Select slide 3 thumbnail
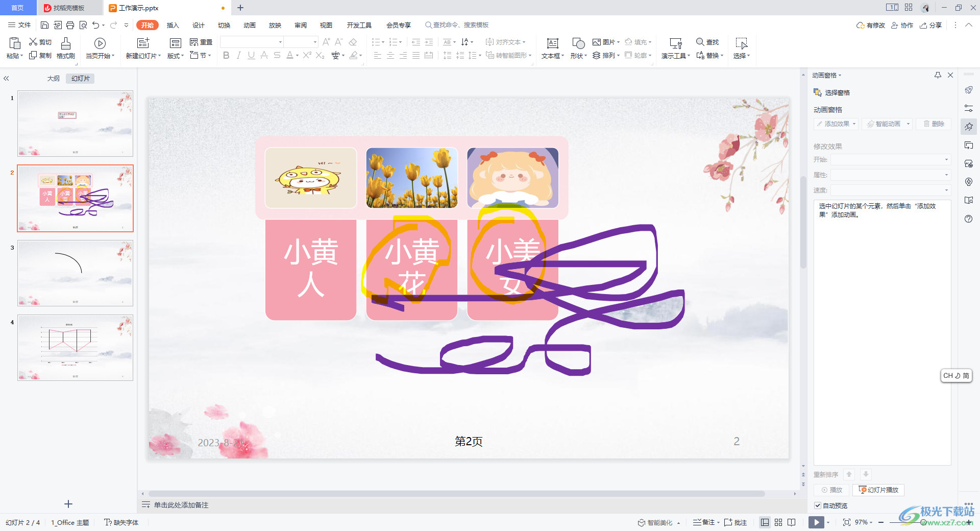This screenshot has height=531, width=980. 76,273
